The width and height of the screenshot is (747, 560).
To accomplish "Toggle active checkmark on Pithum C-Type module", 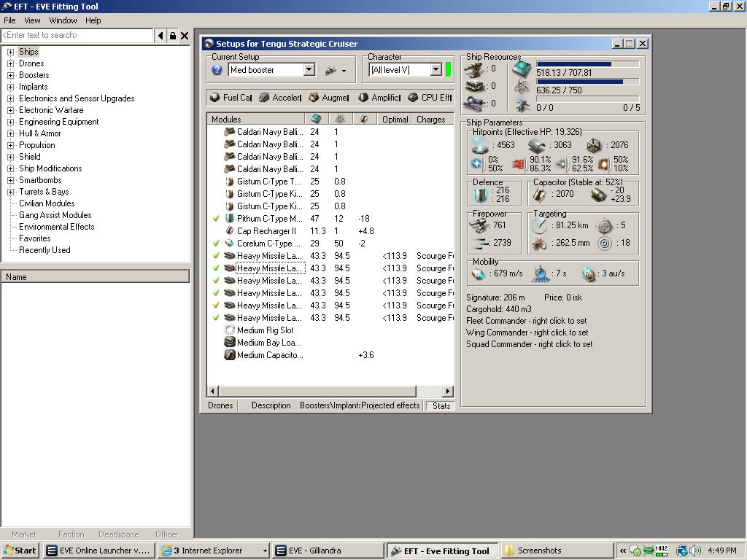I will coord(216,219).
